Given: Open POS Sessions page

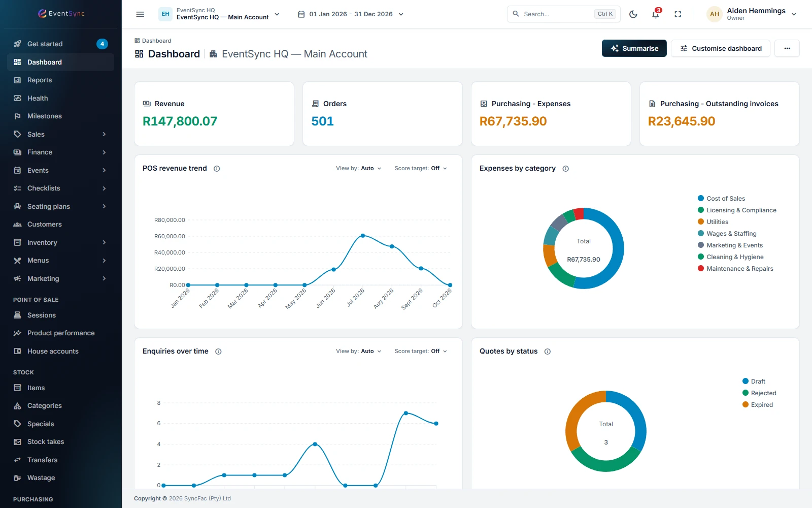Looking at the screenshot, I should (x=60, y=315).
